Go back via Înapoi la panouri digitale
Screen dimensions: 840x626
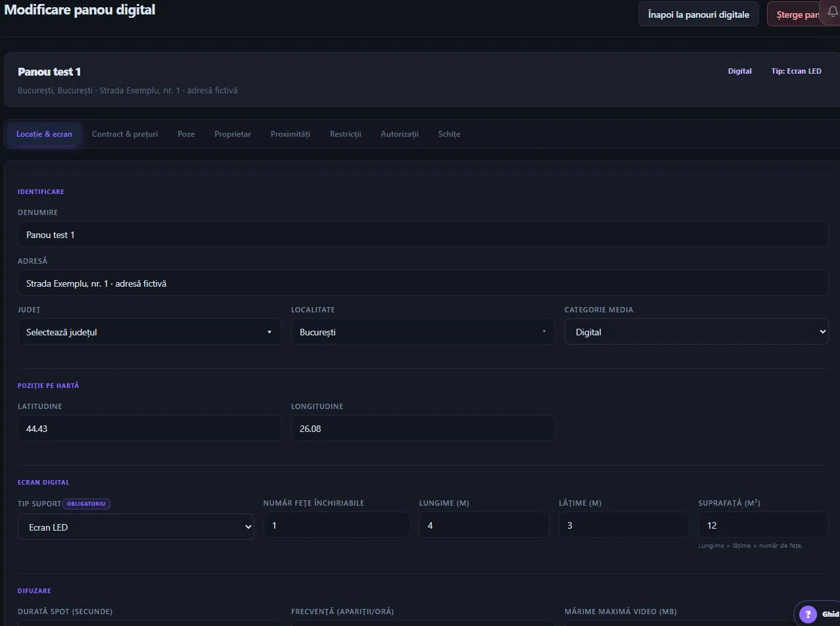point(698,14)
